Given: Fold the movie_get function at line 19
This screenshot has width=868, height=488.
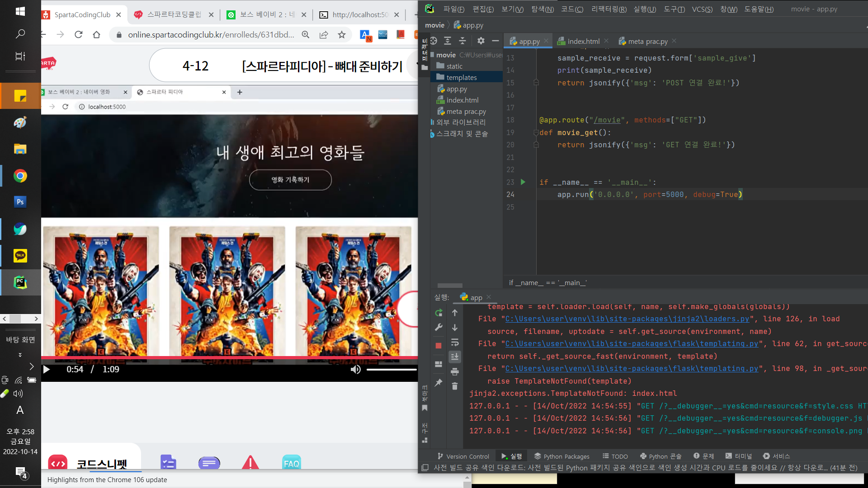Looking at the screenshot, I should click(x=536, y=132).
